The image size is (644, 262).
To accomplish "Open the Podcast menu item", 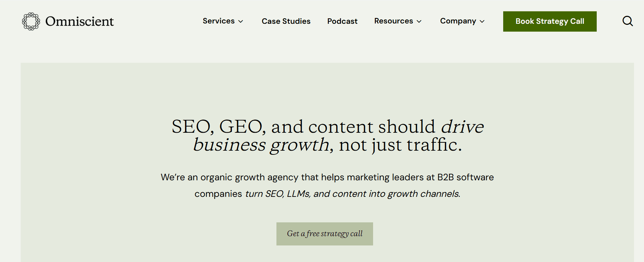I will click(342, 21).
